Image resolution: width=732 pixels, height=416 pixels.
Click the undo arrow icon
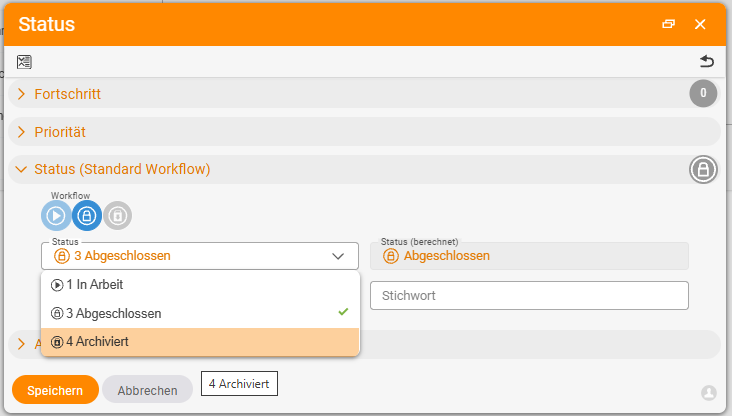pos(707,61)
